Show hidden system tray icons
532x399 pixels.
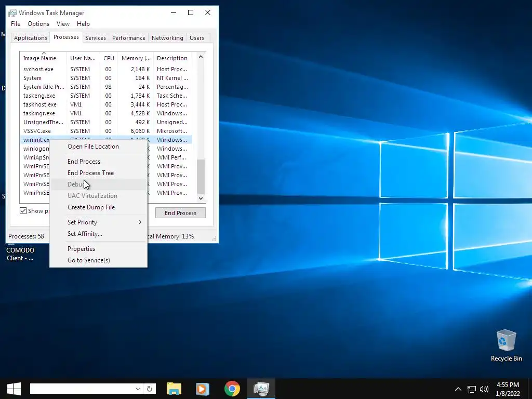(x=458, y=389)
